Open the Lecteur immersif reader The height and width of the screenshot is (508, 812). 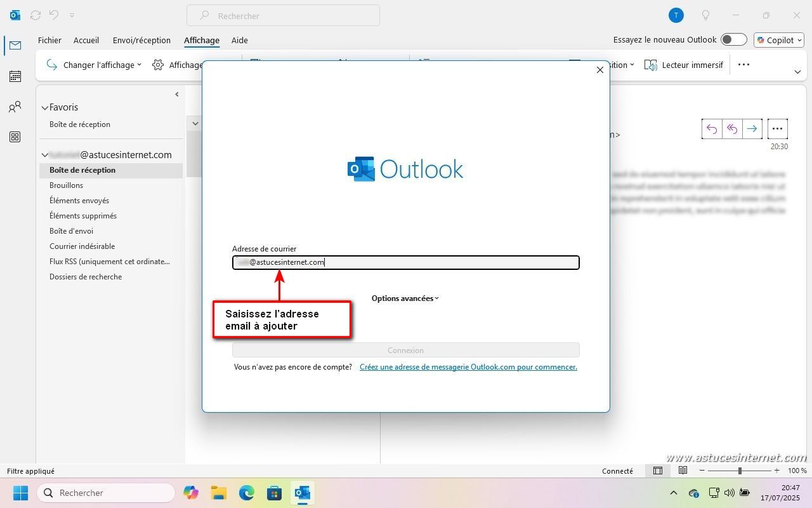684,65
